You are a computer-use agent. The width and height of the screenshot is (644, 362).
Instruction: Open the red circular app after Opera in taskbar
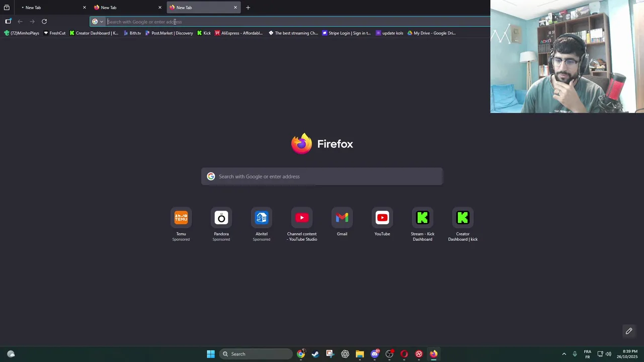coord(419,354)
